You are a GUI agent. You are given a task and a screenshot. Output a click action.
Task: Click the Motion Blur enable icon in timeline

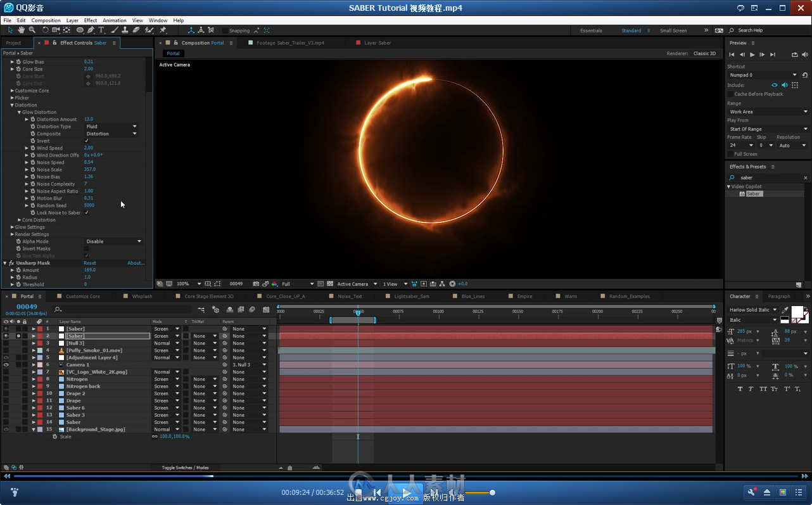tap(252, 309)
